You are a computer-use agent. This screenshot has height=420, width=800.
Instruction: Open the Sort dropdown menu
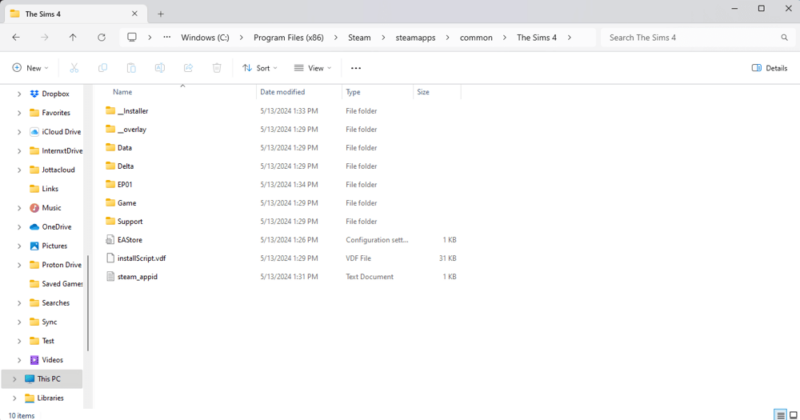coord(260,68)
